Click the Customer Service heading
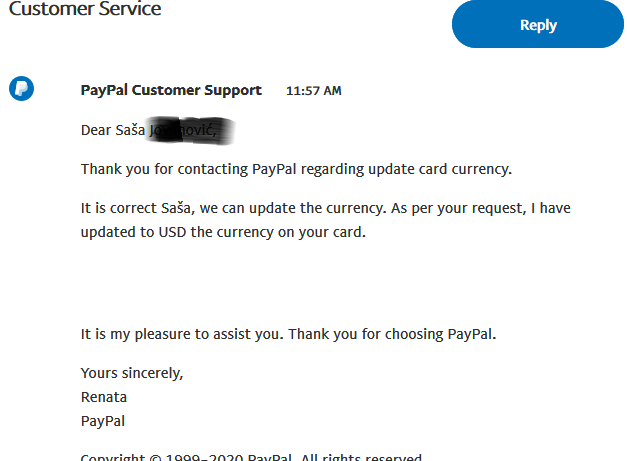The width and height of the screenshot is (627, 461). pyautogui.click(x=85, y=9)
